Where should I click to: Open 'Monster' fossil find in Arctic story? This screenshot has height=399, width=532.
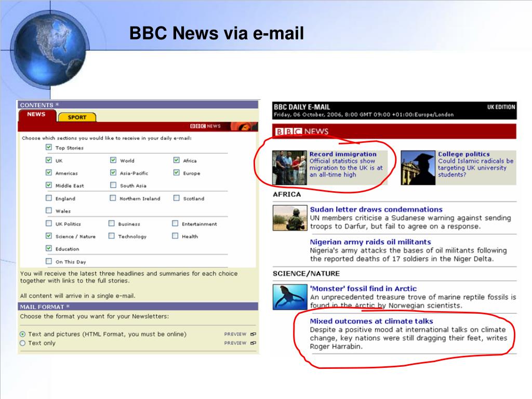click(363, 289)
